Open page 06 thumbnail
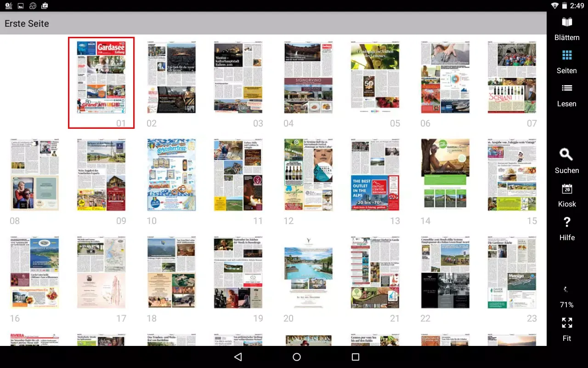588x368 pixels. pos(445,78)
